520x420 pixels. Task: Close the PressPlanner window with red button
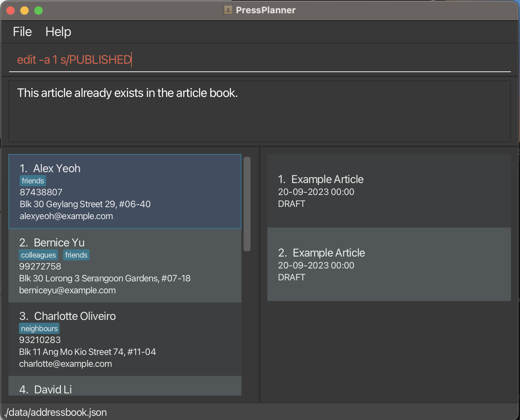coord(10,10)
